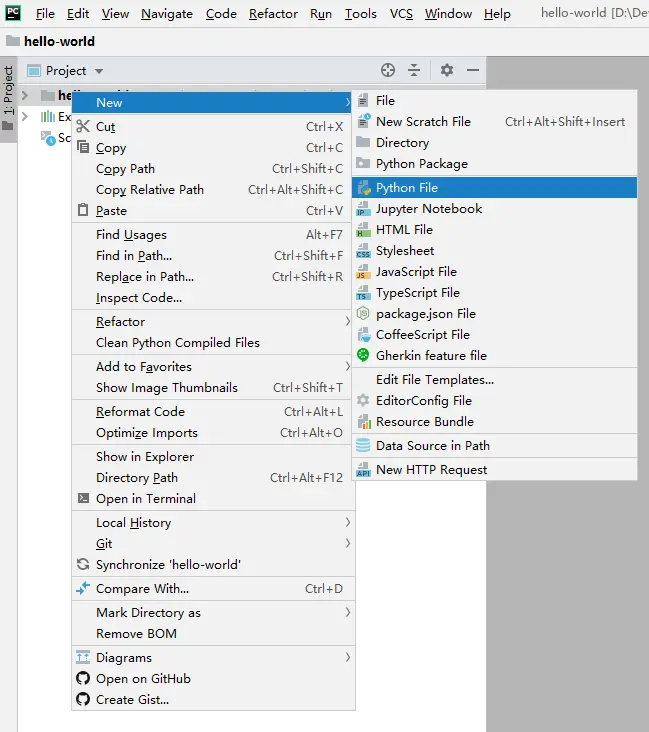Click the collapse all icon in Project panel
Viewport: 649px width, 732px height.
click(414, 70)
